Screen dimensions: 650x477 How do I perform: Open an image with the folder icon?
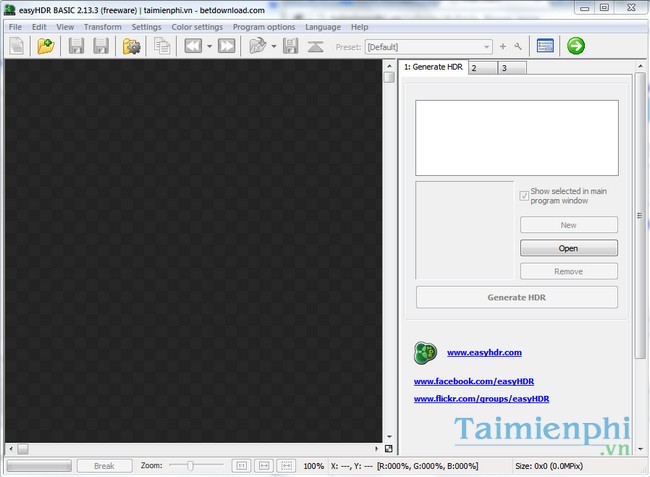(x=45, y=46)
